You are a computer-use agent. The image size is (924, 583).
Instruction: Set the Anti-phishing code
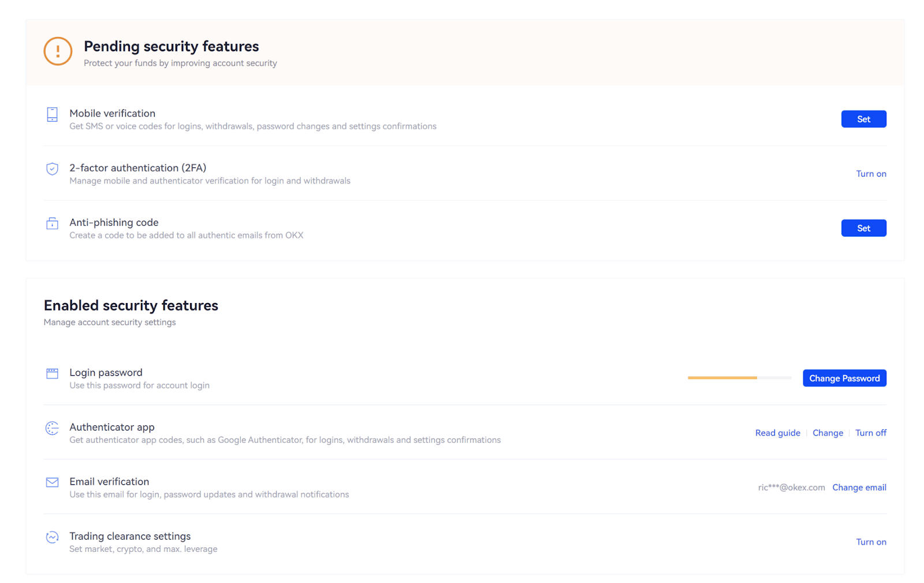coord(863,228)
